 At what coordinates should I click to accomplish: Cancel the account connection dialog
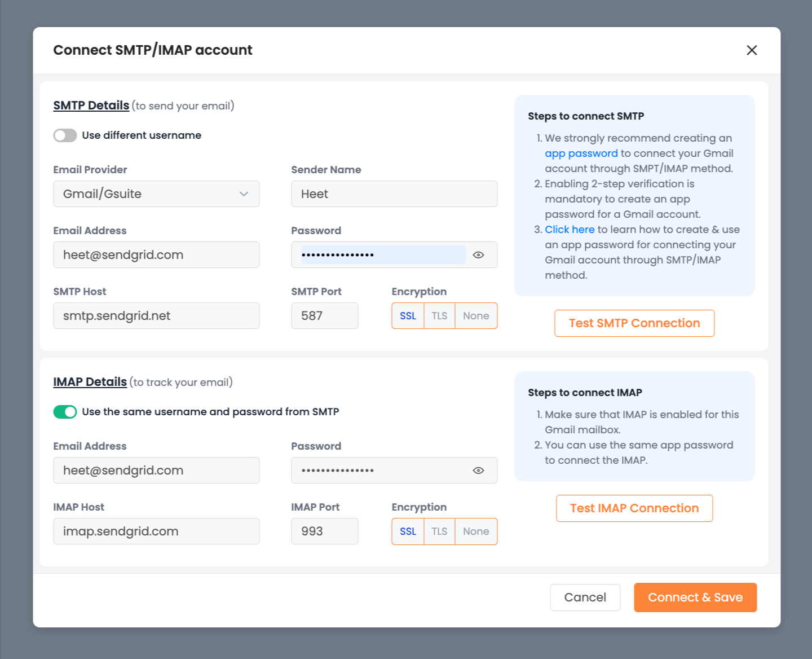pos(585,598)
